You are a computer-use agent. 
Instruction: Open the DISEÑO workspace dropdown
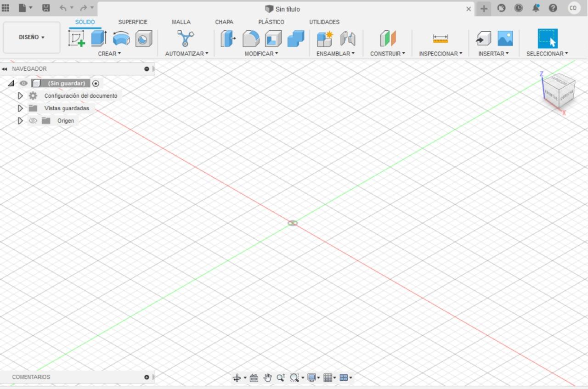tap(32, 37)
